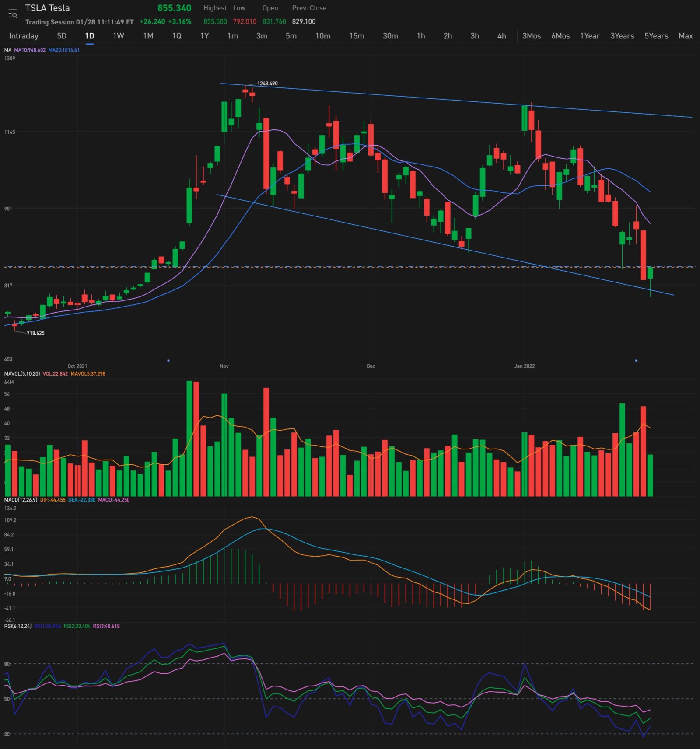The width and height of the screenshot is (700, 749).
Task: Set chart range to 5Years
Action: (x=656, y=36)
